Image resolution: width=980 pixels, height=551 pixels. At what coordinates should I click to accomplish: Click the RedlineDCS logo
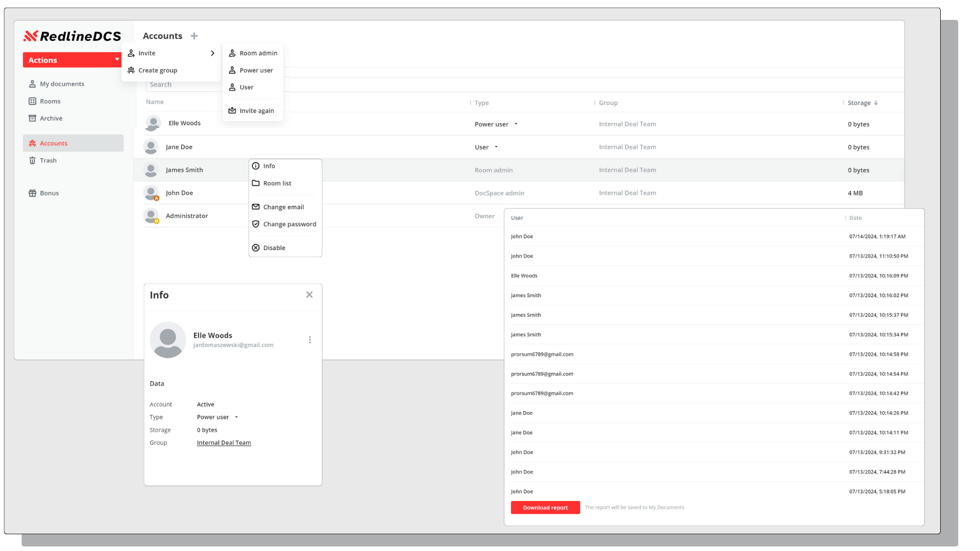pos(72,36)
